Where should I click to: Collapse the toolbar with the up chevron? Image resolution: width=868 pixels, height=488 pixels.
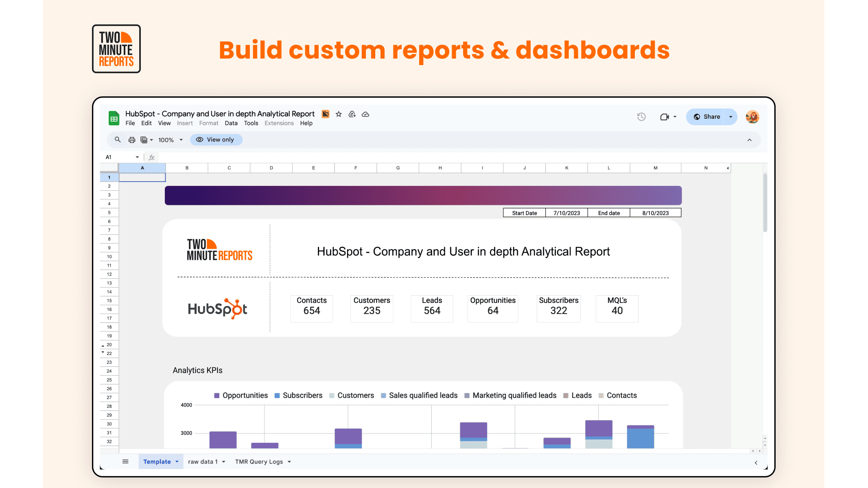pyautogui.click(x=749, y=139)
